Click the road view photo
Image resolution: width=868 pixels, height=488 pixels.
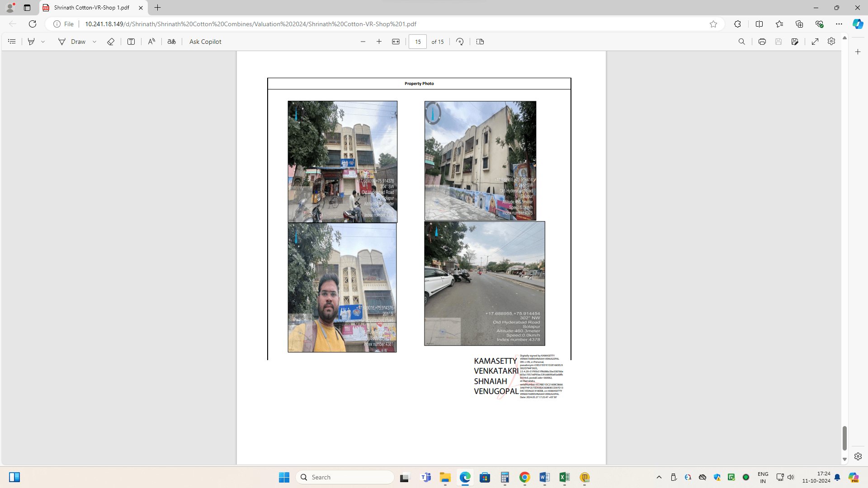[485, 284]
